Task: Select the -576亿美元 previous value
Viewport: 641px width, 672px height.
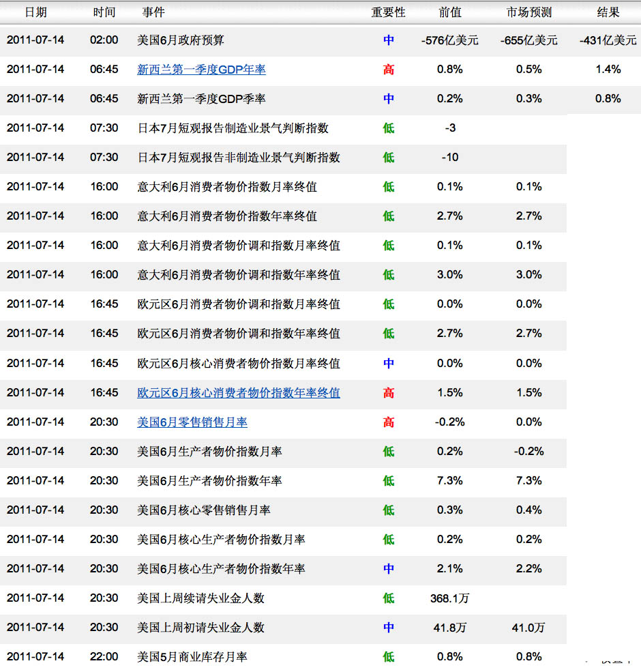Action: point(450,40)
